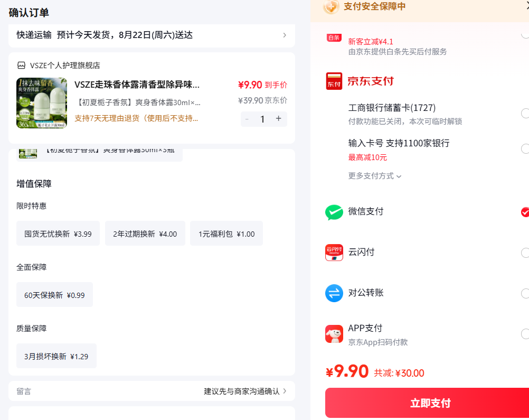The image size is (529, 420).
Task: Add 囤货无忧换新 ¥3.99 service
Action: click(x=58, y=234)
